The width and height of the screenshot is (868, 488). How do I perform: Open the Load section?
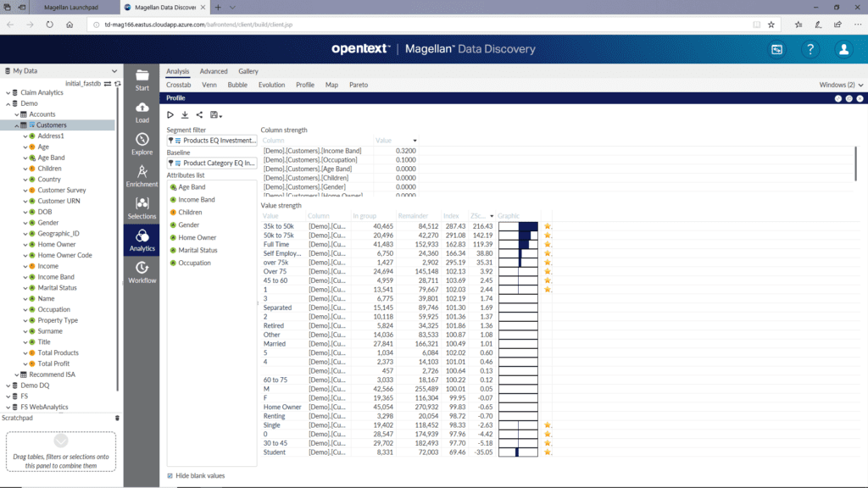click(x=142, y=113)
